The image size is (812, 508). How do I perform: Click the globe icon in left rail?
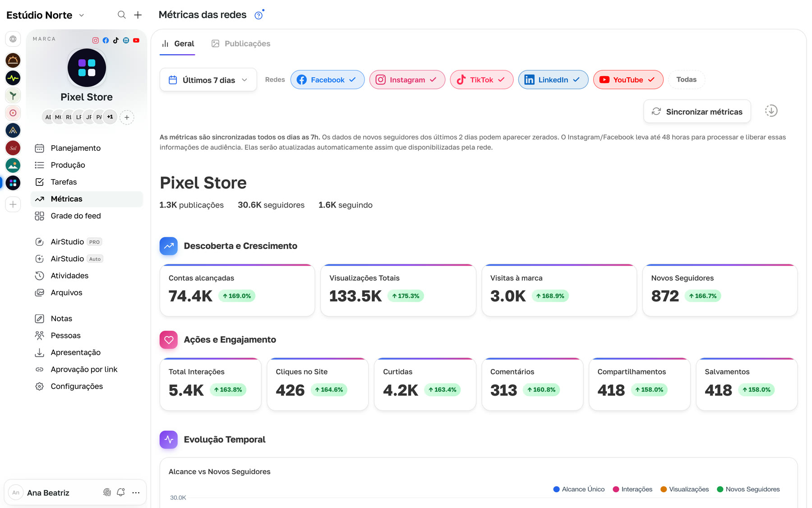click(x=13, y=39)
